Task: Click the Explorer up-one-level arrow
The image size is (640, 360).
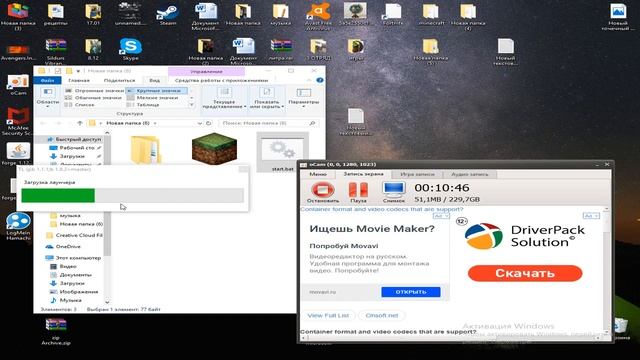Action: 80,123
